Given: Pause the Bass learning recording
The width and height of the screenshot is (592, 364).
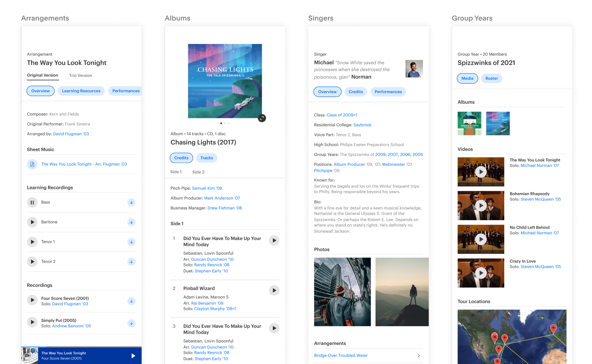Looking at the screenshot, I should (x=32, y=202).
